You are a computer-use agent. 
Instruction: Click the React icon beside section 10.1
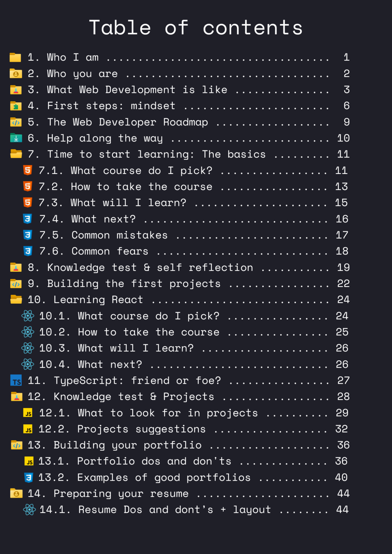28,316
